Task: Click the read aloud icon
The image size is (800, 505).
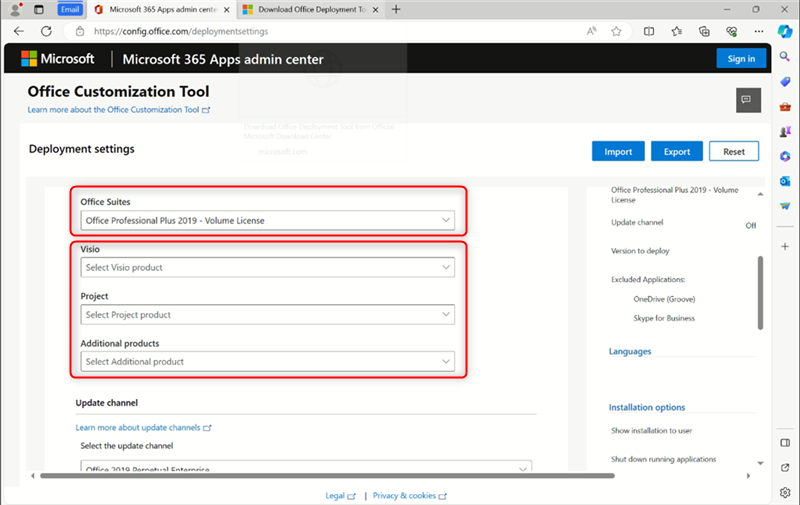Action: (x=591, y=32)
